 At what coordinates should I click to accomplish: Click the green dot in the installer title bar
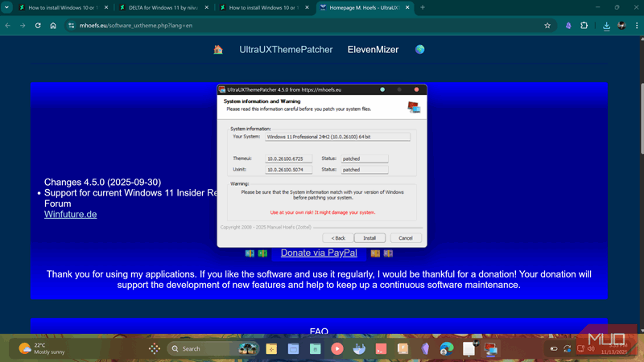[382, 89]
